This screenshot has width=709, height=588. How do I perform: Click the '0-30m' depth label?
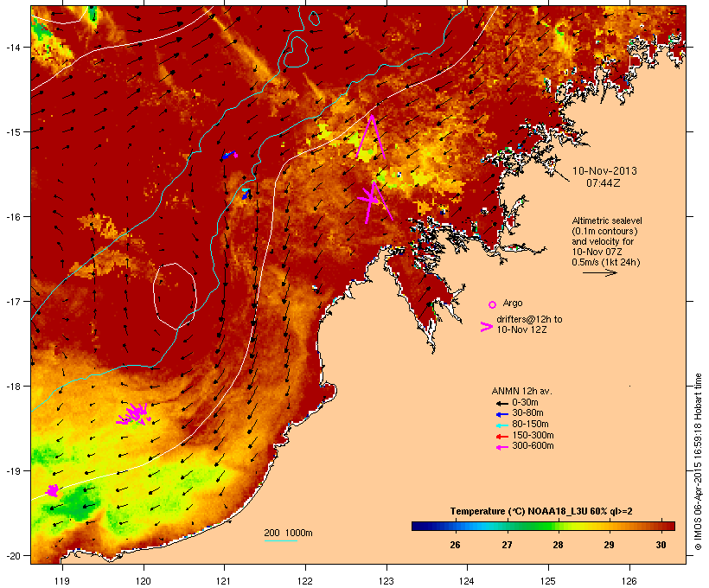click(525, 403)
